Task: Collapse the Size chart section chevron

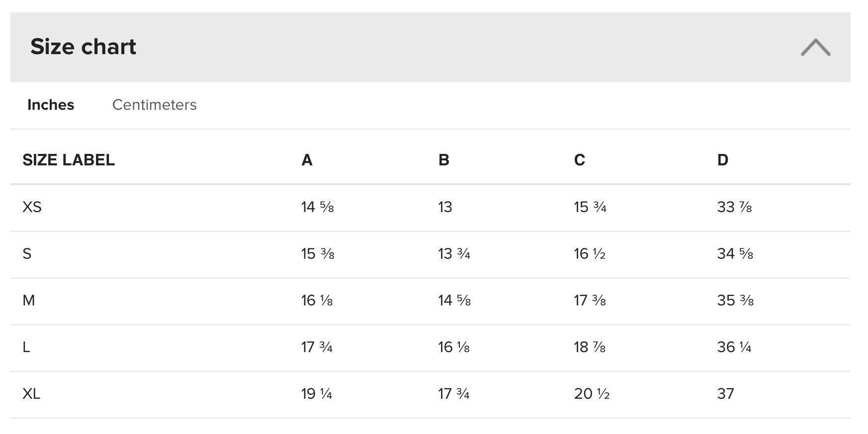Action: coord(815,48)
